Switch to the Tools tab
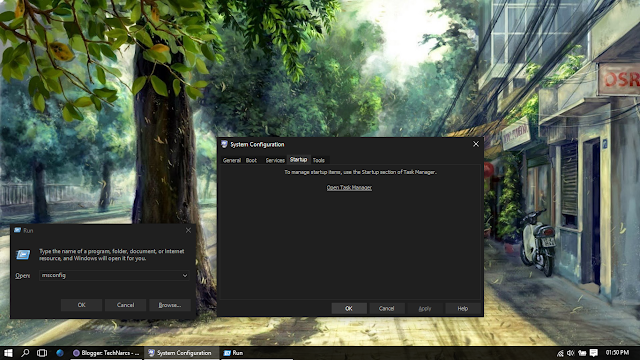640x360 pixels. coord(319,160)
